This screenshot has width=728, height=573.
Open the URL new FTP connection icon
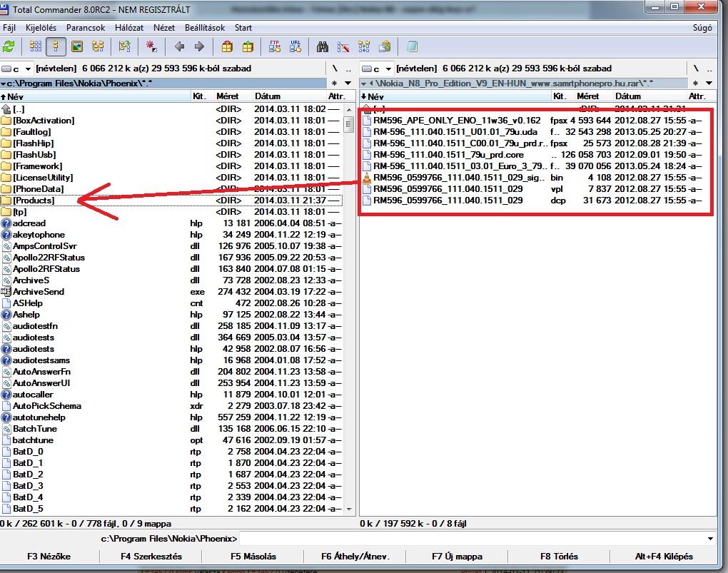point(295,46)
